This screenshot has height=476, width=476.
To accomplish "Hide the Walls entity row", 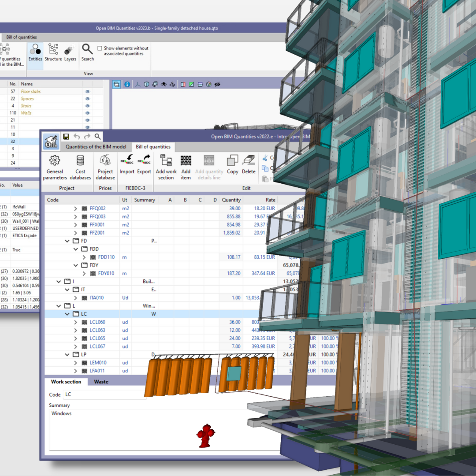I will [x=87, y=113].
